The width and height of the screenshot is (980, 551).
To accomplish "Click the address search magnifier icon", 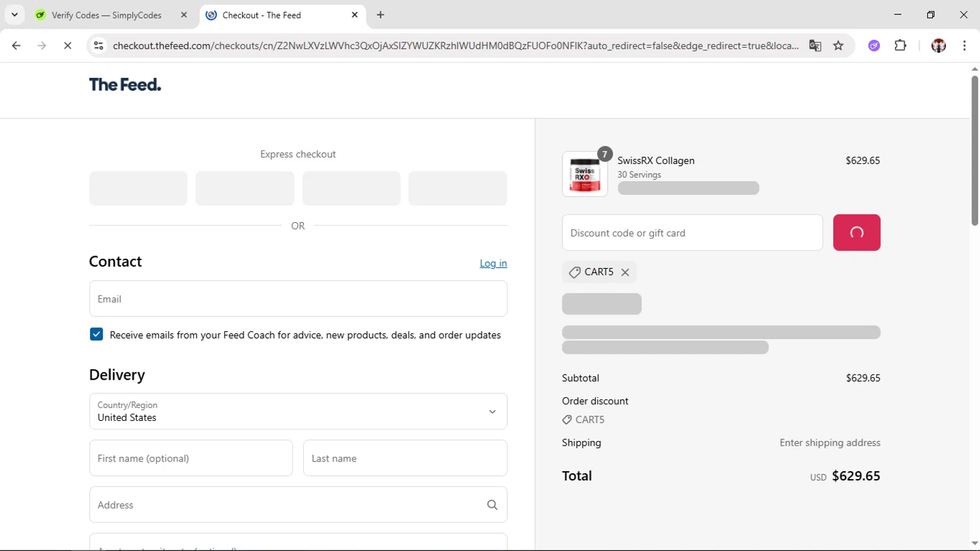I will [x=492, y=505].
